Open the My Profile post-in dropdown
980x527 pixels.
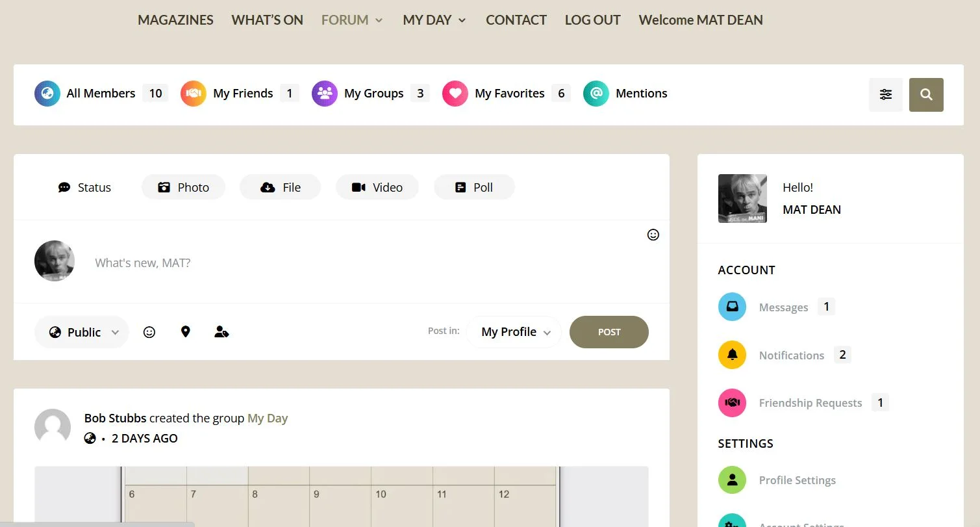point(514,332)
